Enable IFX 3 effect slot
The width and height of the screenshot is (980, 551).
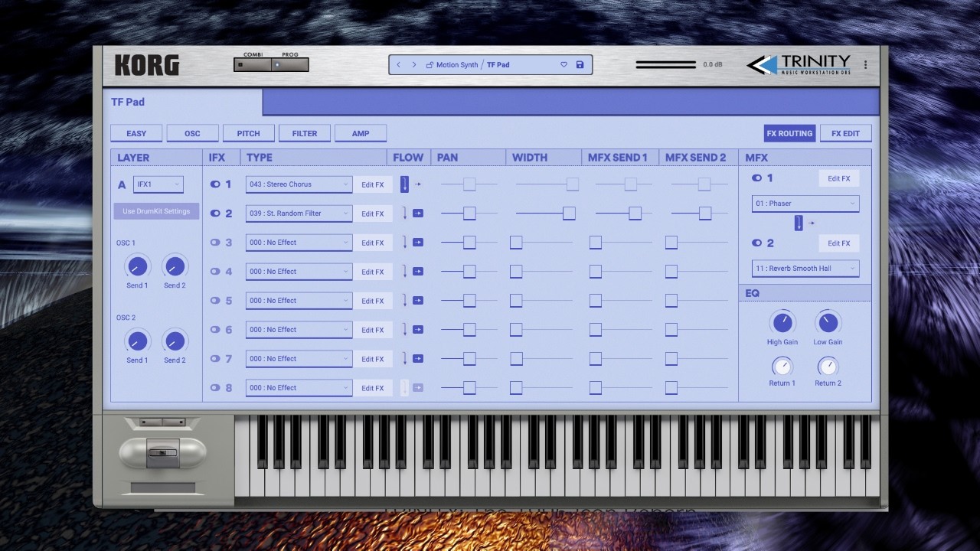[x=215, y=243]
